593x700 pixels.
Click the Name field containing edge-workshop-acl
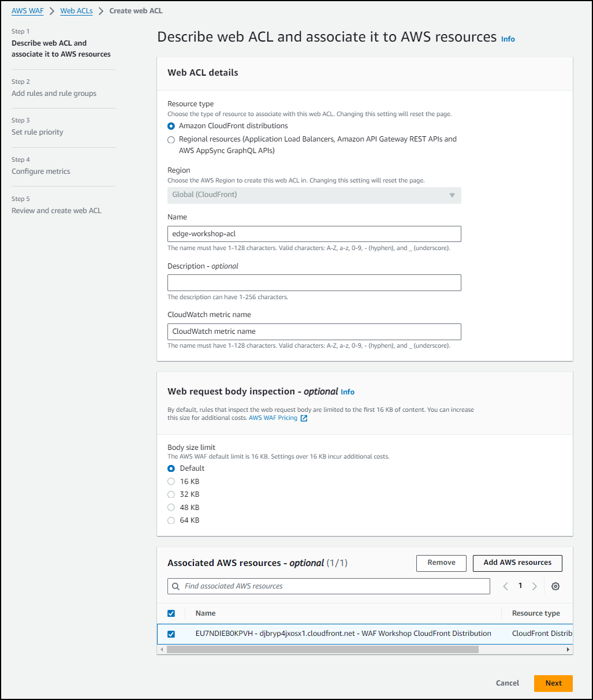[x=314, y=234]
